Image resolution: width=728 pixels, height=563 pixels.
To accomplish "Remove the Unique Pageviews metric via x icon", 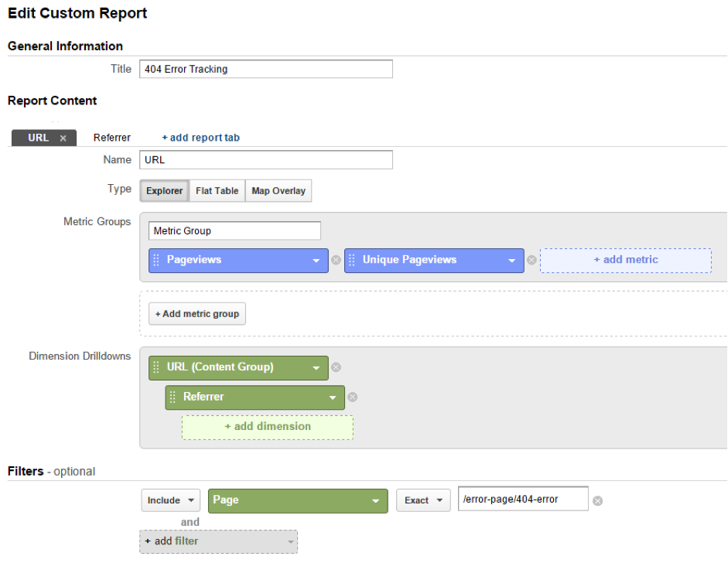I will (x=531, y=261).
